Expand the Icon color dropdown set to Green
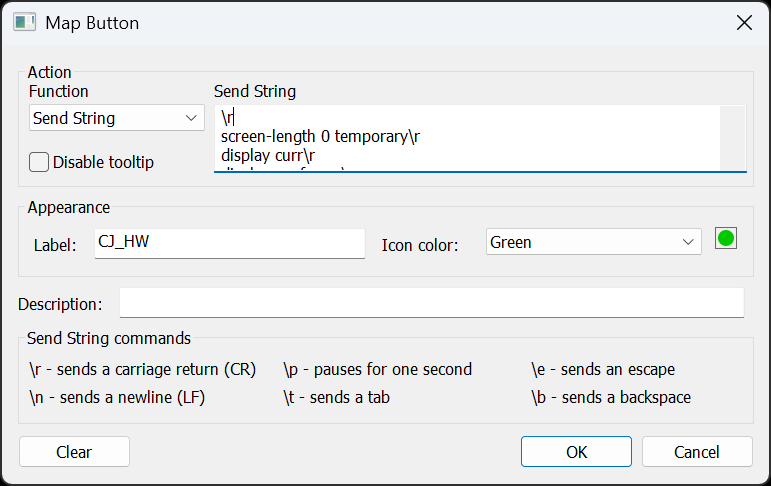This screenshot has height=486, width=771. [594, 242]
